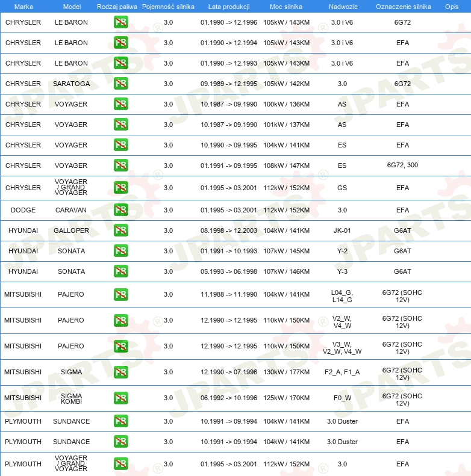This screenshot has width=471, height=476.
Task: Click the production dates '06.1992 -> 10.1996'
Action: (228, 398)
